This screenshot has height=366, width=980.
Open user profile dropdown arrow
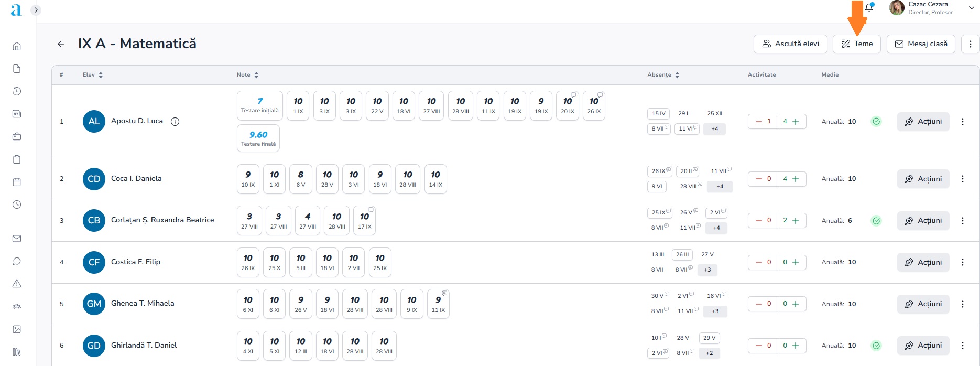point(971,8)
